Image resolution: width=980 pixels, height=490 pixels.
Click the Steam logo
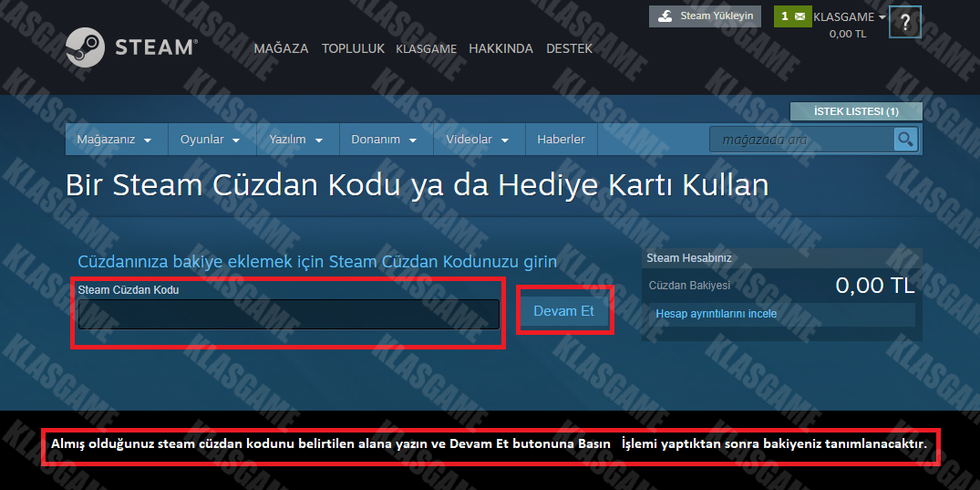[x=132, y=47]
